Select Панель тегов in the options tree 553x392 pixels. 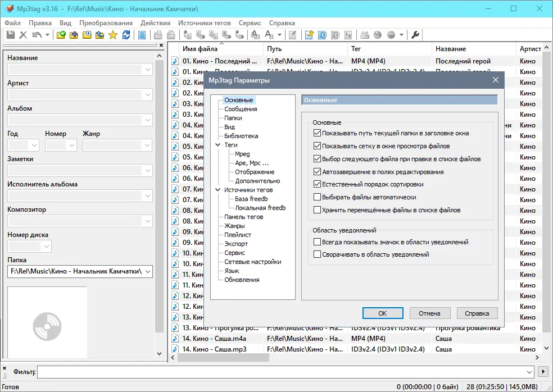[x=244, y=217]
